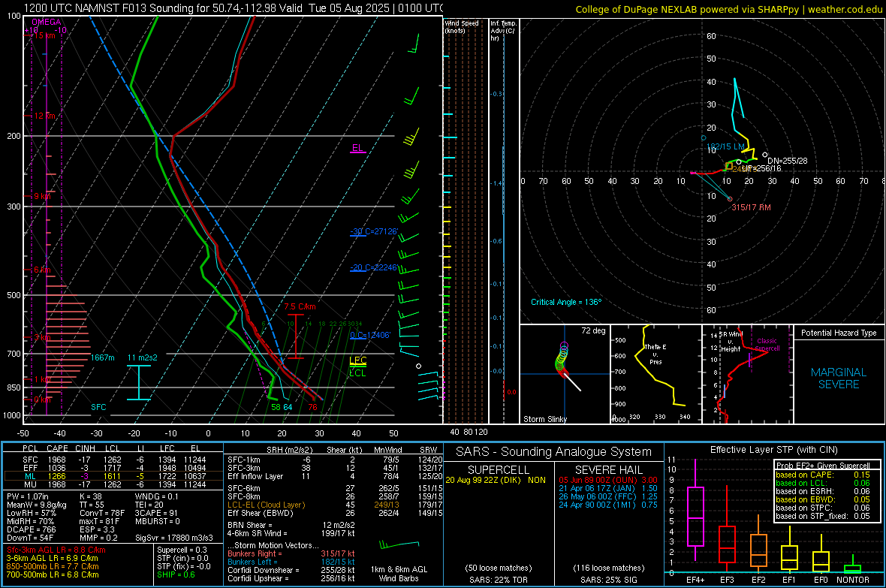Click Corfidi Downshear = 255/28 kt
Screen dimensions: 886x588
pos(291,570)
